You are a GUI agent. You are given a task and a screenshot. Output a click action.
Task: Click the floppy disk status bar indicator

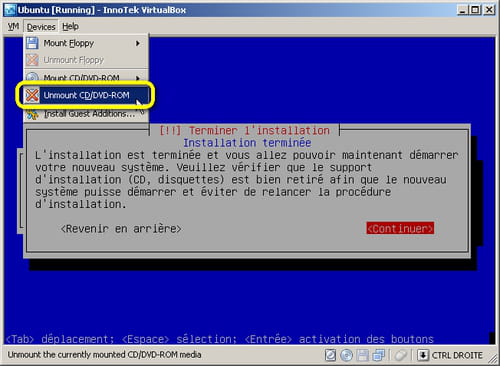tap(363, 355)
